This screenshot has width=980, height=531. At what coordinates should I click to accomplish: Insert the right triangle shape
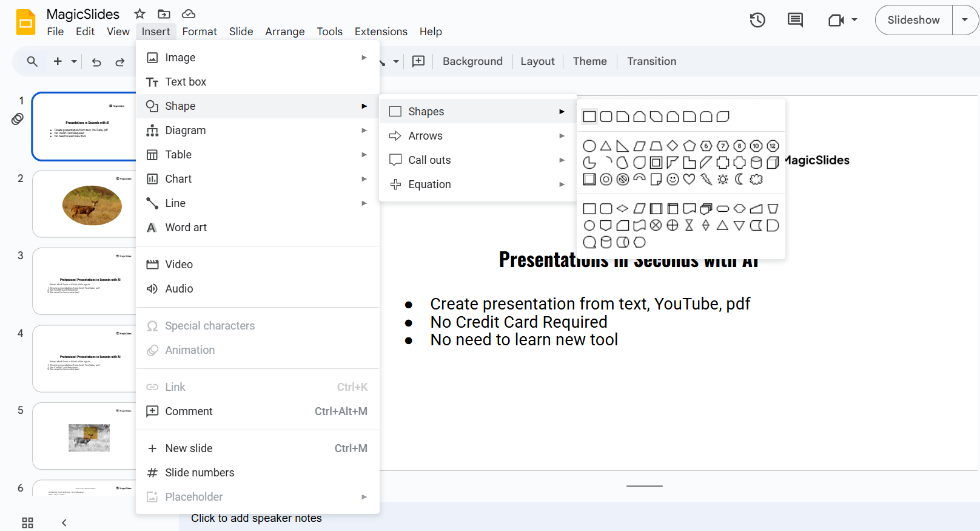[x=622, y=146]
